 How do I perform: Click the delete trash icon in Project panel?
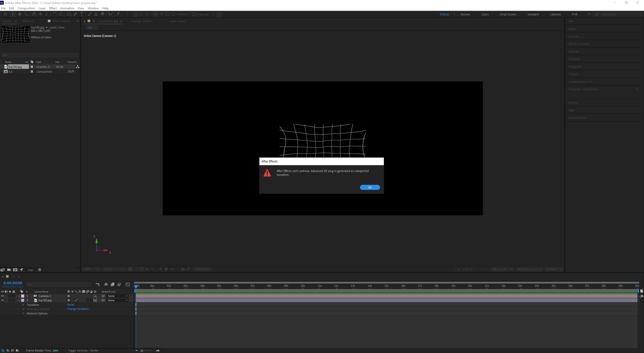(40, 270)
